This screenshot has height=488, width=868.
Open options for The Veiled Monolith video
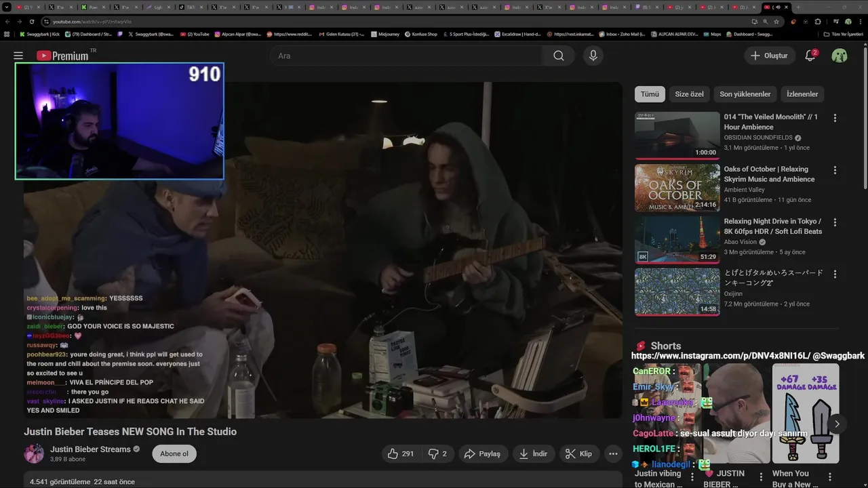835,118
